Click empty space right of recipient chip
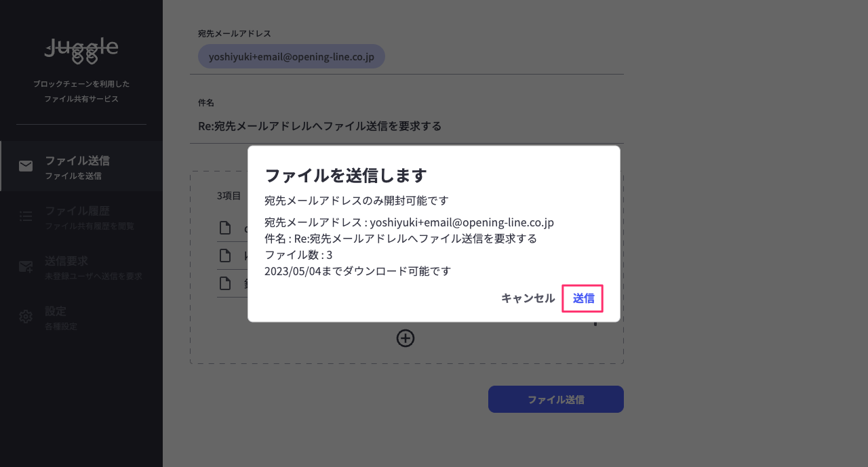This screenshot has height=467, width=868. point(502,57)
